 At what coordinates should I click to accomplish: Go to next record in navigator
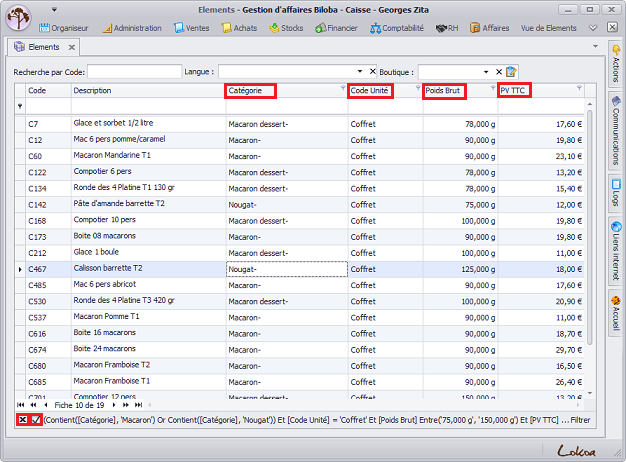[x=112, y=405]
